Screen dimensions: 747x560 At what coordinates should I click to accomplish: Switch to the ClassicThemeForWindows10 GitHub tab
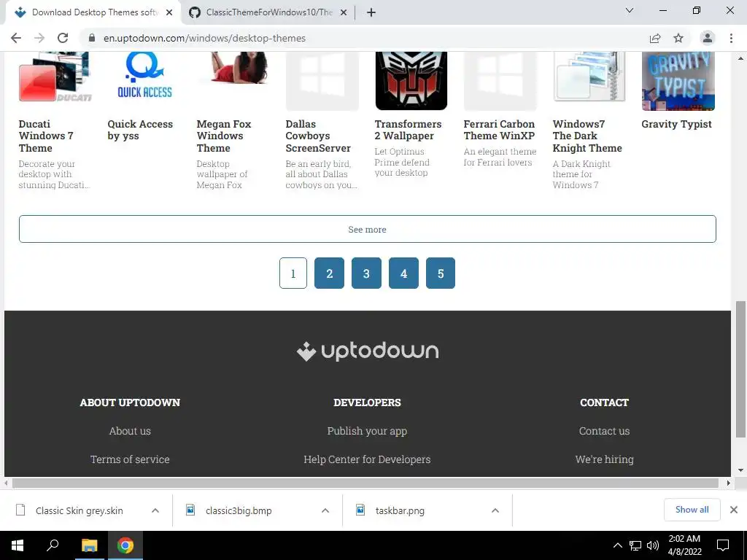point(268,12)
